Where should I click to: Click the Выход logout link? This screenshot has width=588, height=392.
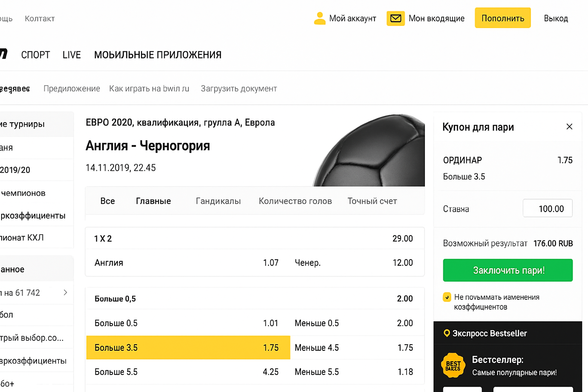pos(555,18)
